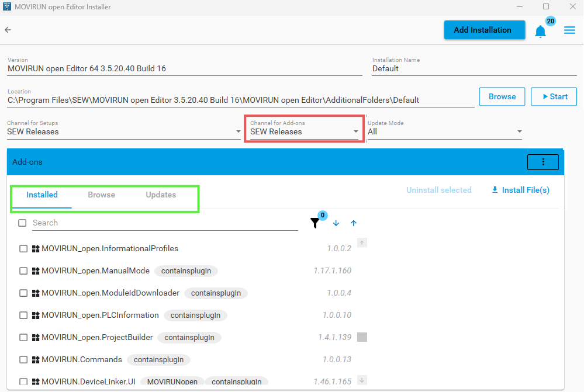Click the Install File(s) button
This screenshot has height=392, width=584.
[520, 190]
